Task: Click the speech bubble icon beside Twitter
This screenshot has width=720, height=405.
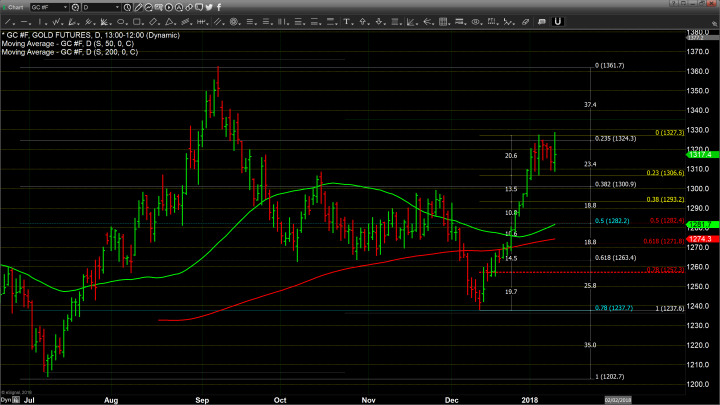Action: (199, 7)
